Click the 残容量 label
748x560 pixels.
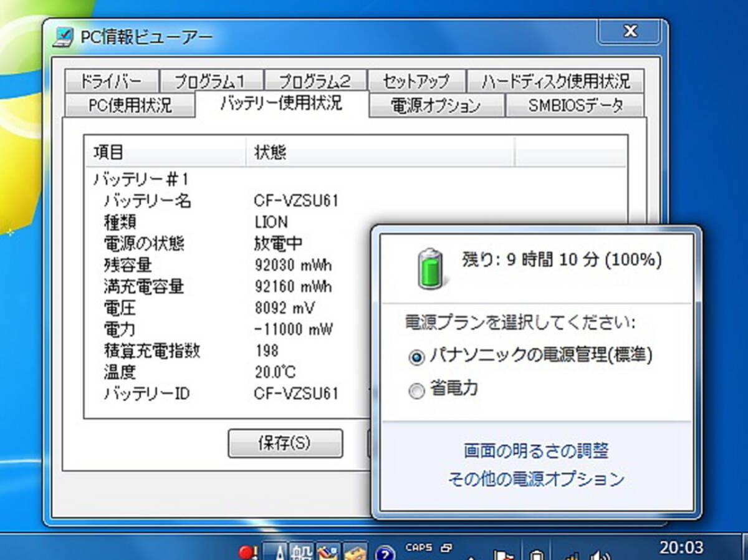click(x=128, y=264)
